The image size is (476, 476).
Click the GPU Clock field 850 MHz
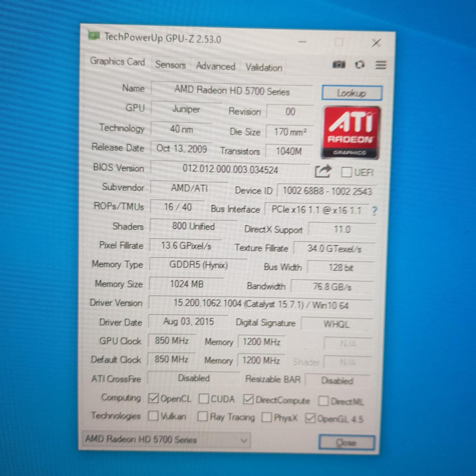click(172, 341)
